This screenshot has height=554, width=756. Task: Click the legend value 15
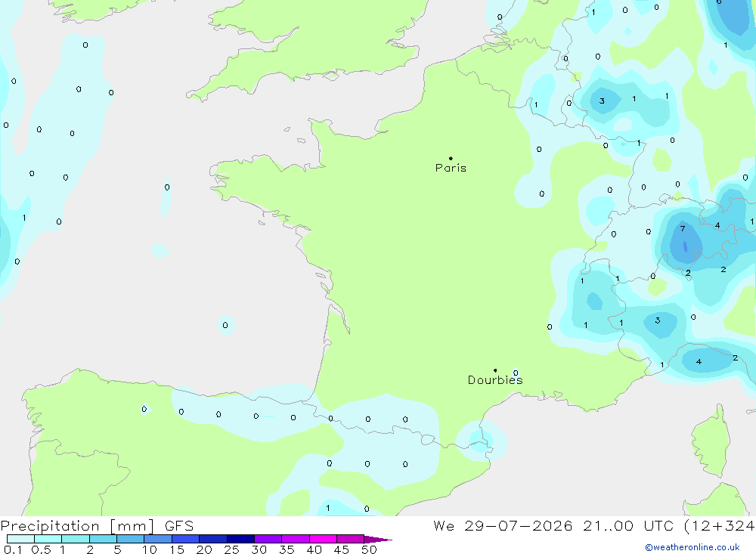(177, 549)
